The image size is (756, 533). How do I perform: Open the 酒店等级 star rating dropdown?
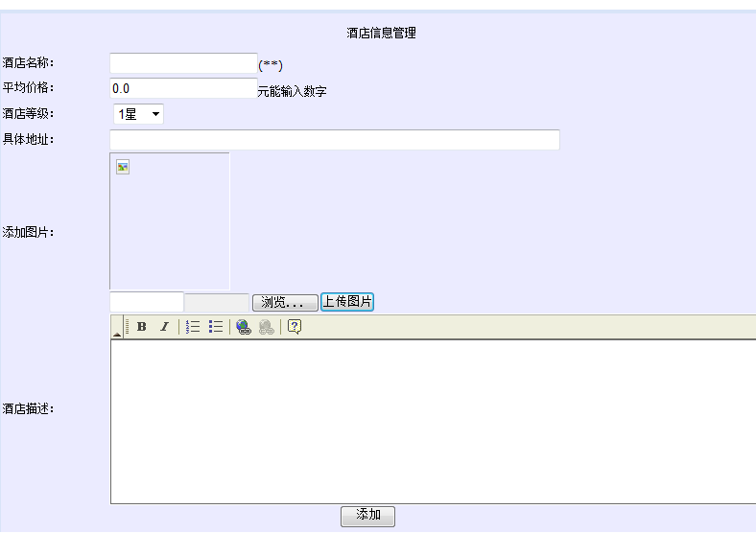pyautogui.click(x=138, y=114)
